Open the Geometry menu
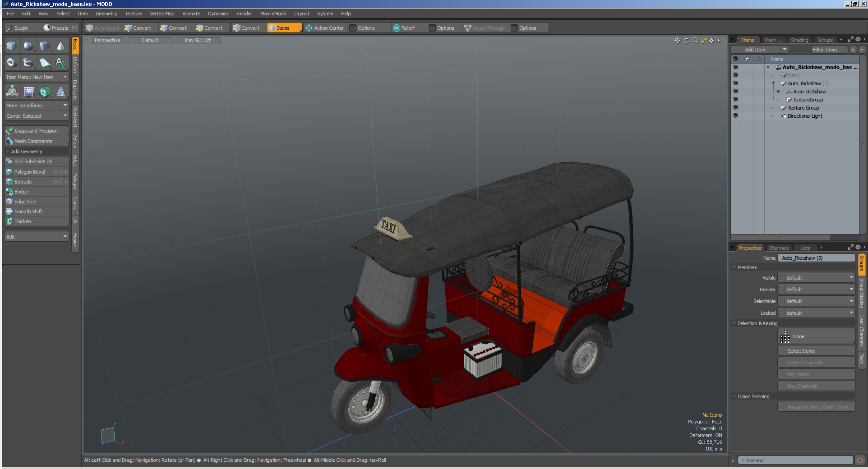Image resolution: width=868 pixels, height=469 pixels. (106, 14)
